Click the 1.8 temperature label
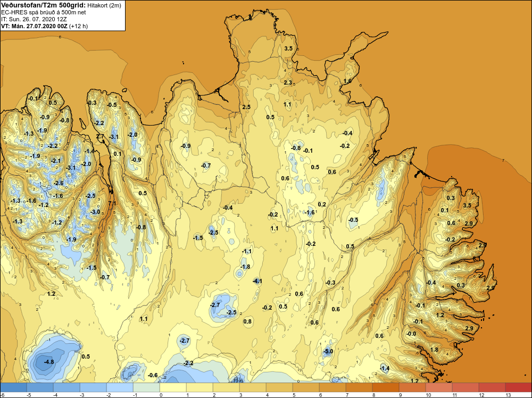 click(x=434, y=350)
